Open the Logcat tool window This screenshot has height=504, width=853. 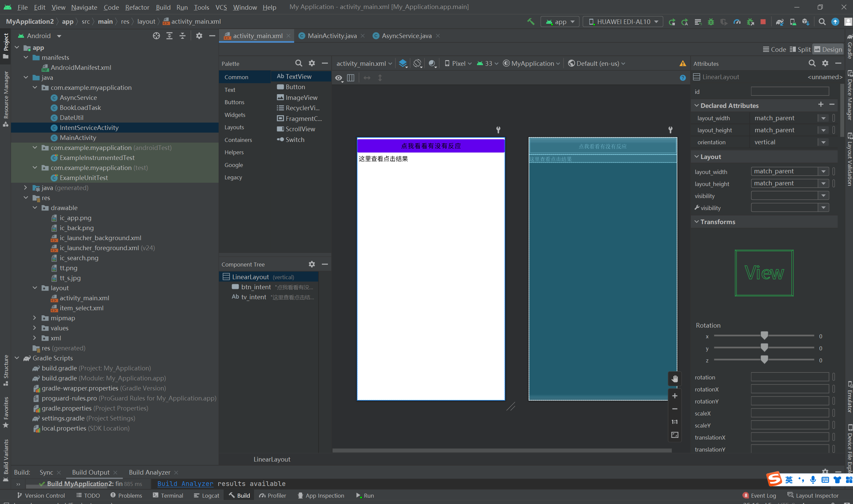click(x=207, y=496)
